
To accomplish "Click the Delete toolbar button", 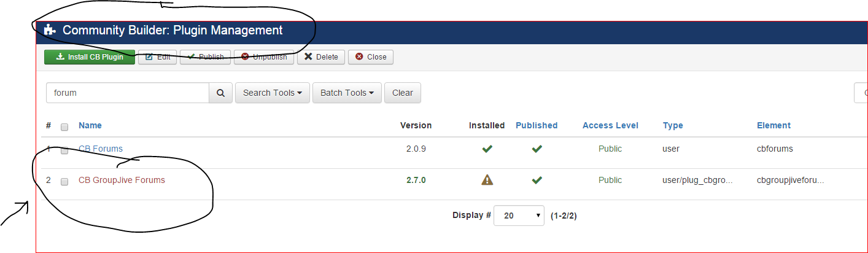I will tap(321, 57).
